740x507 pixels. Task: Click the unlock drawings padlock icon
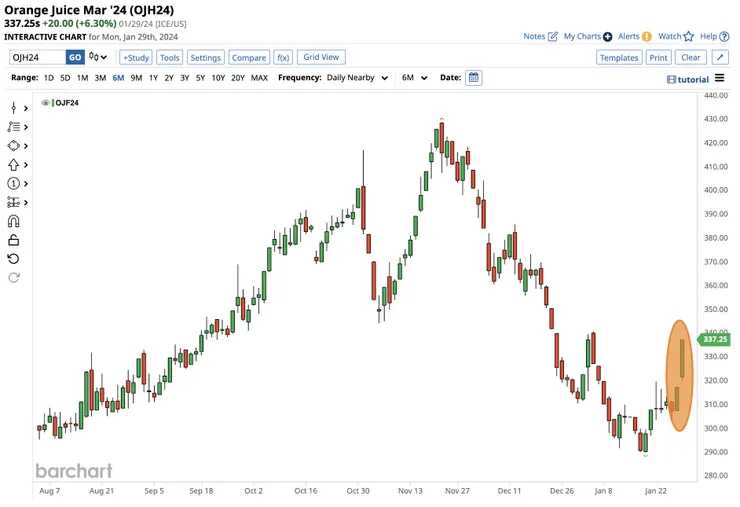[x=14, y=240]
